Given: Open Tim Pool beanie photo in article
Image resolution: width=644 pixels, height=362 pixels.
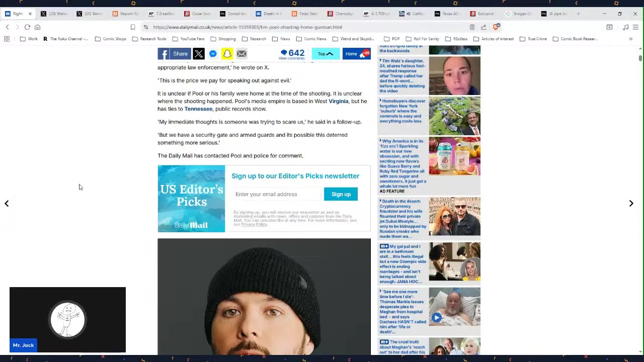Looking at the screenshot, I should pyautogui.click(x=264, y=297).
